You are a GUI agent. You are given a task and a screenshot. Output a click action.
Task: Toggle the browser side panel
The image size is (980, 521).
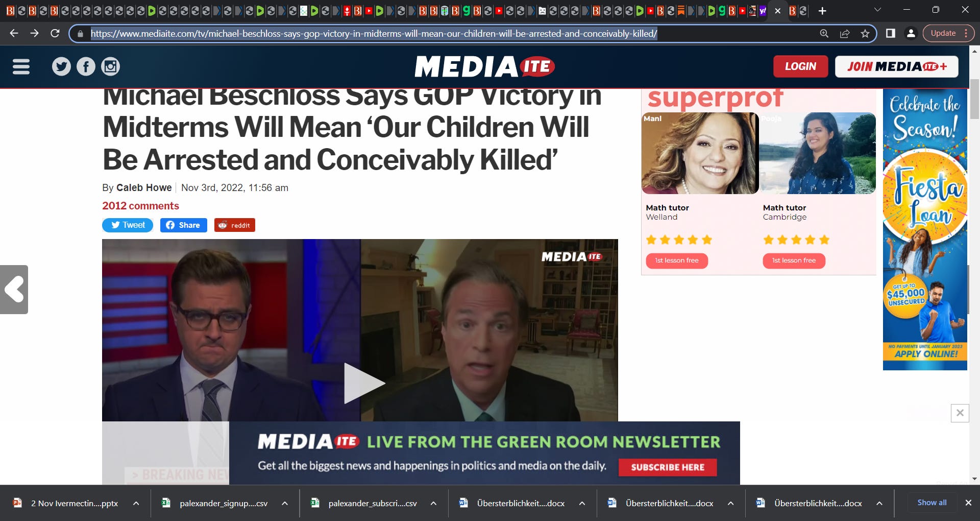click(891, 33)
